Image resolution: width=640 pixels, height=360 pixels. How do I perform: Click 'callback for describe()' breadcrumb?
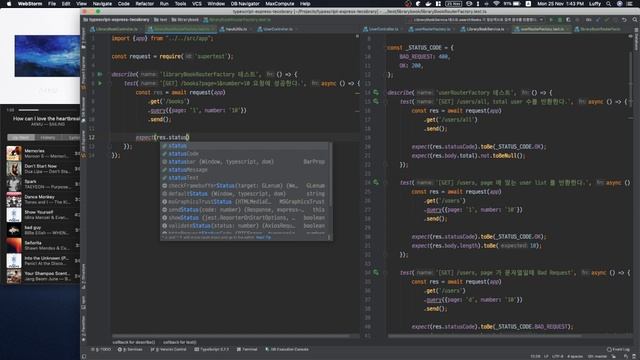coord(134,342)
